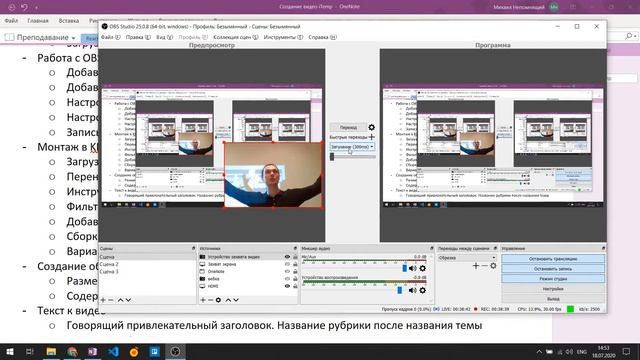
Task: Lock the Захват экрана source
Action: 295,264
